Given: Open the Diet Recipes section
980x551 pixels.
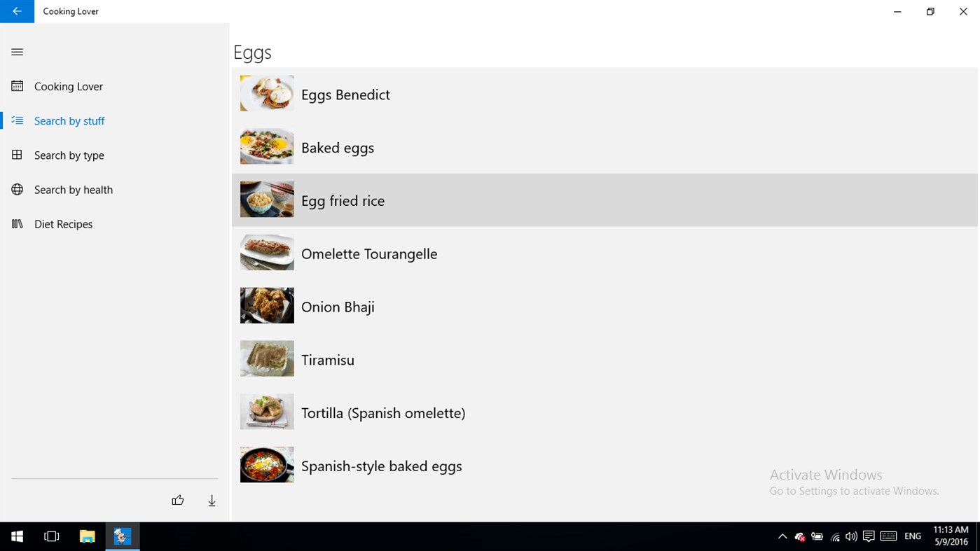Looking at the screenshot, I should tap(63, 224).
